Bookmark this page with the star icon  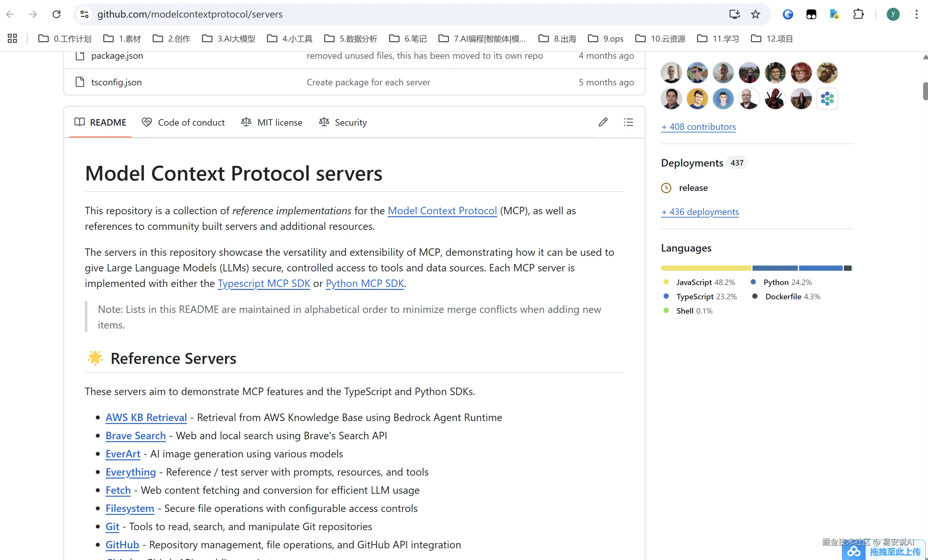pos(756,14)
